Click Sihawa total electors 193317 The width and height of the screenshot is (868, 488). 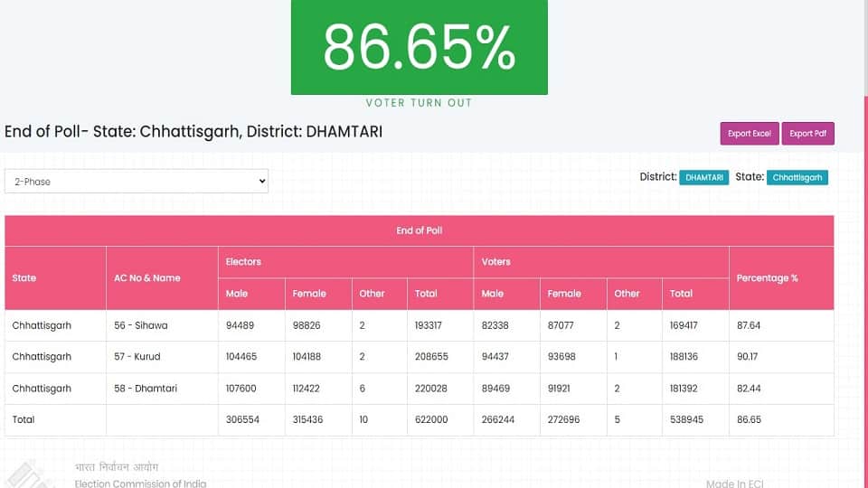pos(429,325)
